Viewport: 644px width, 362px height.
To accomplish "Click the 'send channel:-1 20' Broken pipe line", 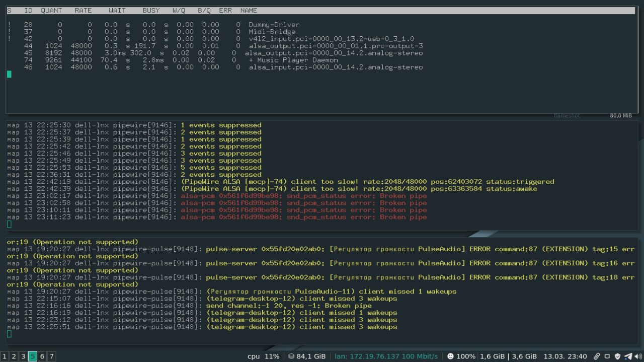I will pos(190,306).
